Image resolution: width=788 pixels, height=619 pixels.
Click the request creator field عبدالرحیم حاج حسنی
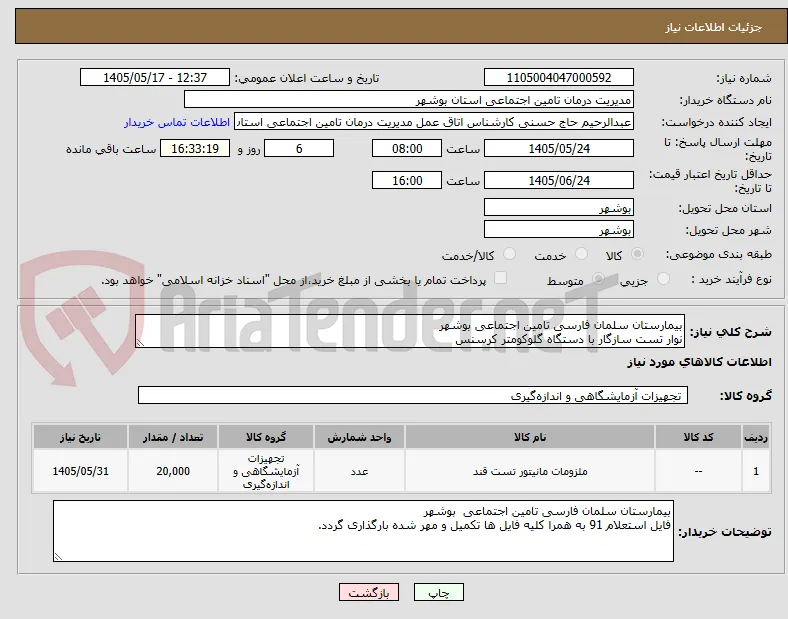point(434,122)
